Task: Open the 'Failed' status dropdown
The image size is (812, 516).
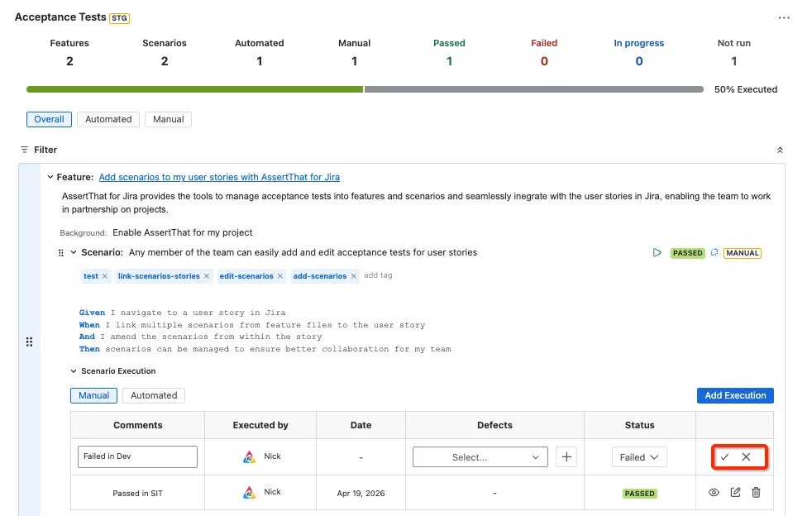Action: 639,457
